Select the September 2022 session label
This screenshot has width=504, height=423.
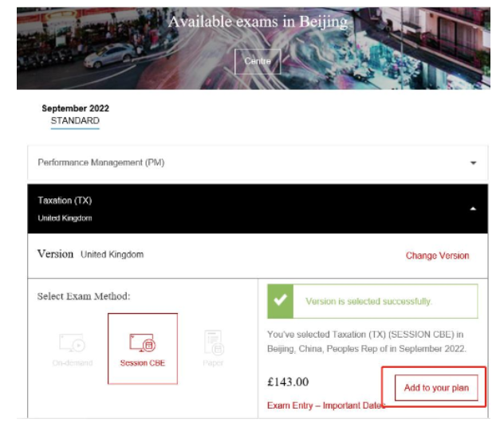(75, 109)
